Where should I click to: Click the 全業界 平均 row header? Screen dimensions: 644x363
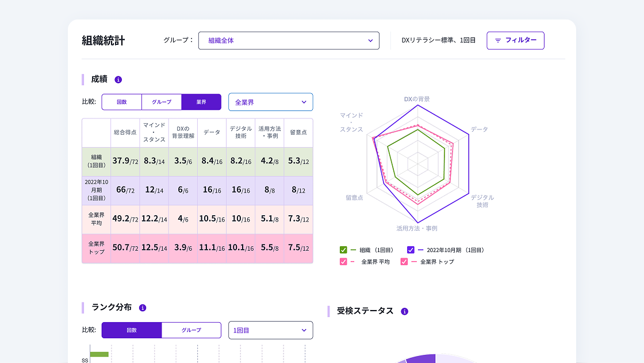[x=97, y=219]
